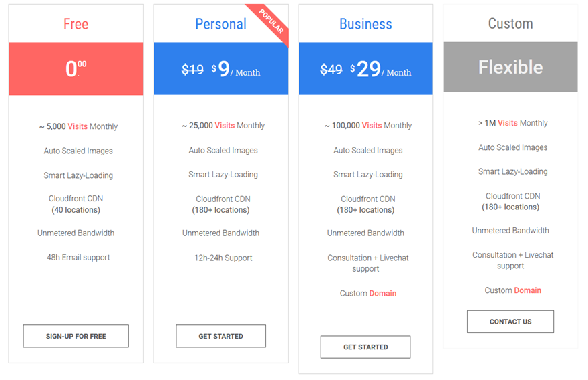Click the red Free price banner
This screenshot has height=380, width=588.
pyautogui.click(x=76, y=69)
